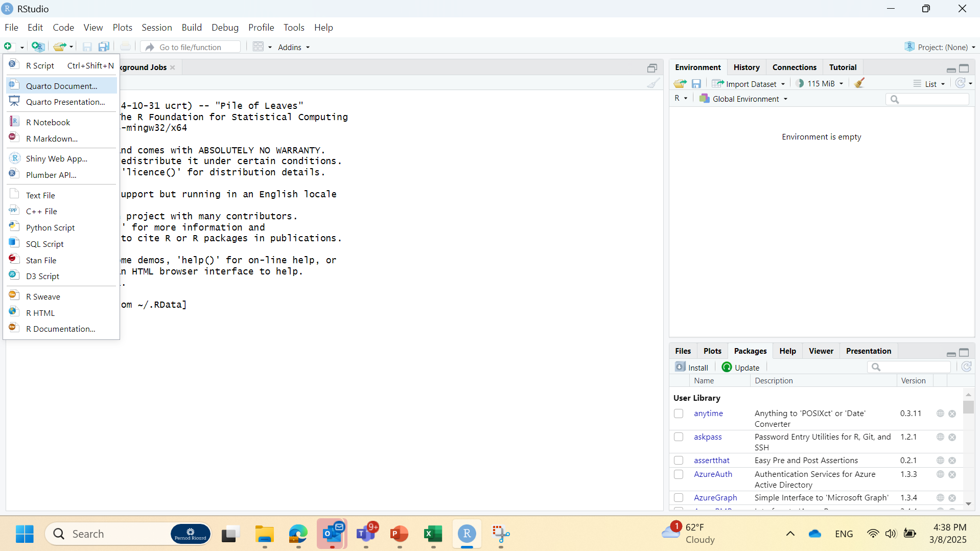Open the AzureGraph package link
Viewport: 980px width, 551px height.
715,498
